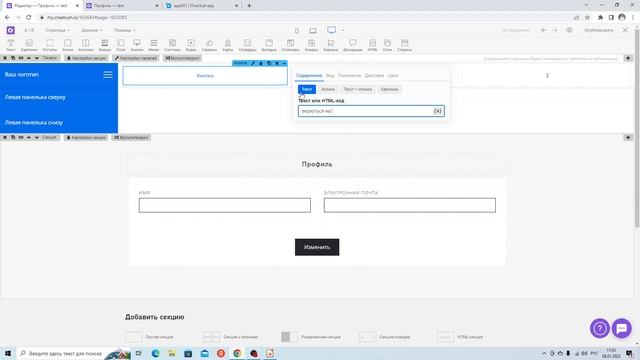Image resolution: width=640 pixels, height=360 pixels.
Task: Select the Картинка (image) element tool
Action: pyautogui.click(x=29, y=45)
